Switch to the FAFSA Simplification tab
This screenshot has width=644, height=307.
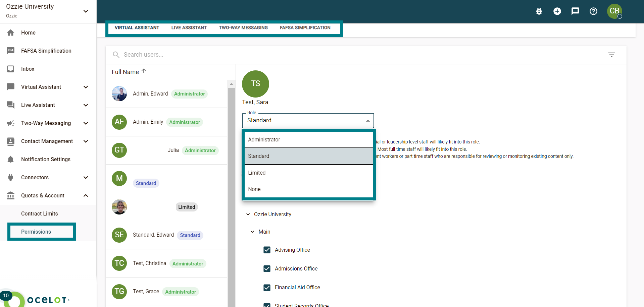click(x=305, y=28)
